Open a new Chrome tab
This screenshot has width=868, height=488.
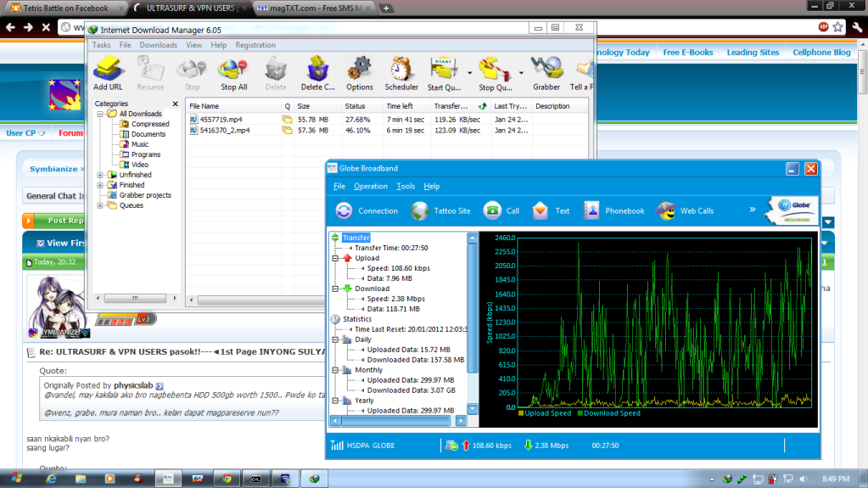coord(386,8)
